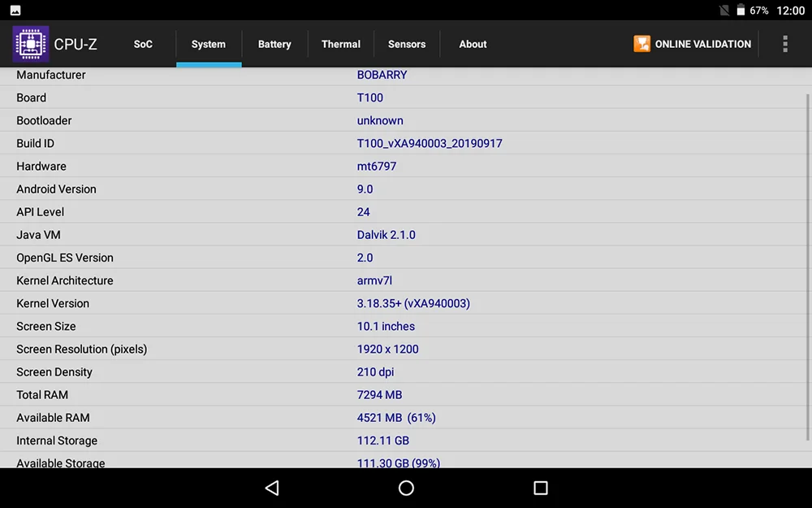
Task: Tap the battery icon in status bar
Action: [741, 10]
